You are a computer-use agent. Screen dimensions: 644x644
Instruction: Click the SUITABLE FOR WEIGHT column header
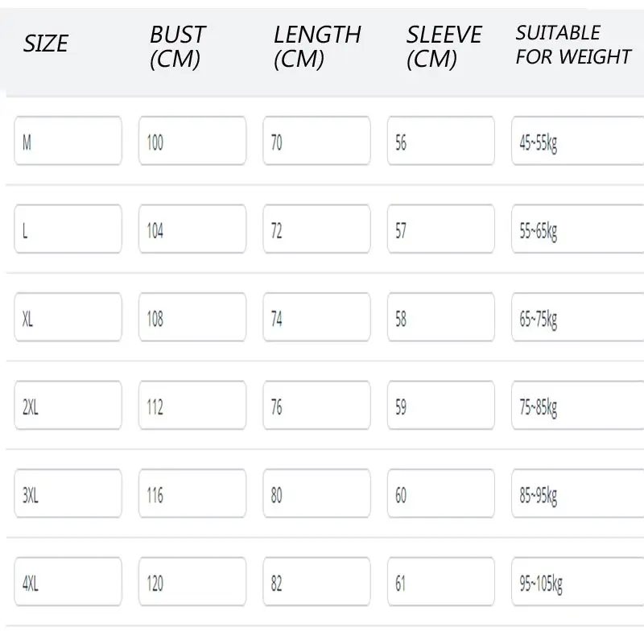pyautogui.click(x=573, y=45)
